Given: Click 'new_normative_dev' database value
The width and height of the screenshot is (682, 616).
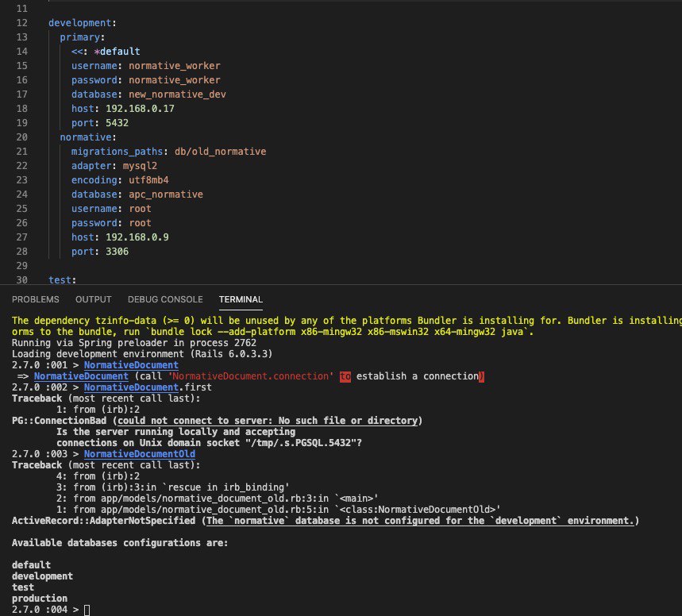Looking at the screenshot, I should pos(177,94).
